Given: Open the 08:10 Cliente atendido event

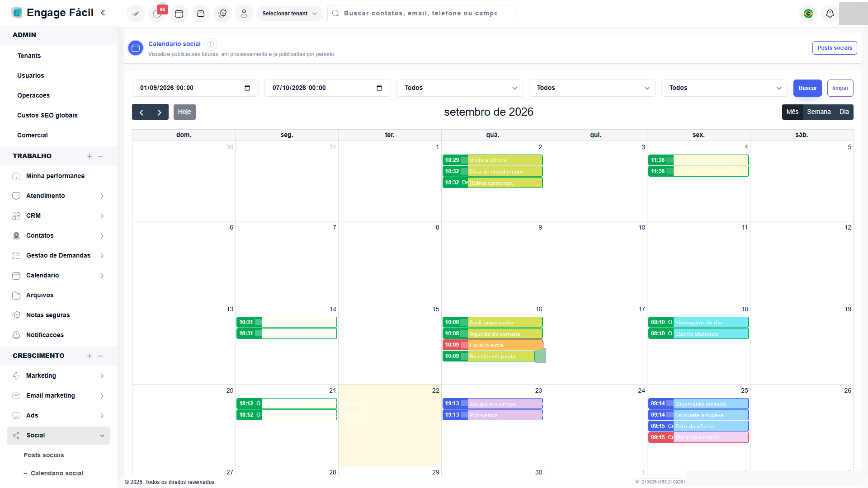Looking at the screenshot, I should [698, 334].
